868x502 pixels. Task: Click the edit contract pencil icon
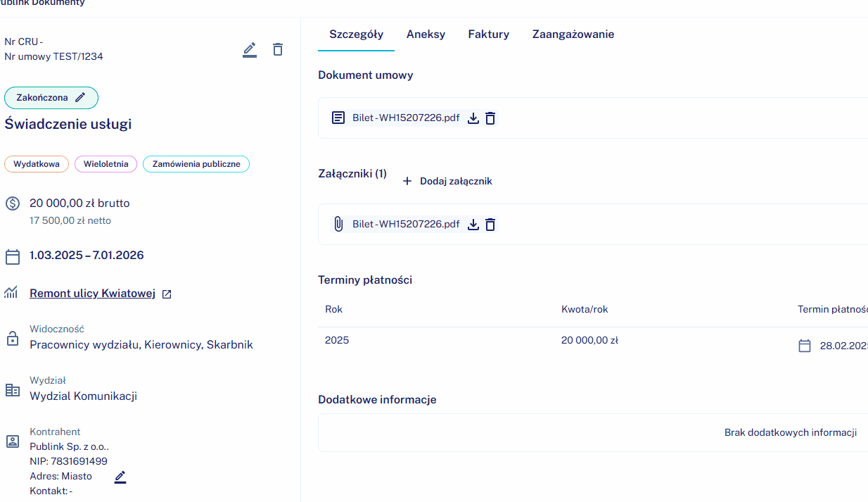(250, 49)
